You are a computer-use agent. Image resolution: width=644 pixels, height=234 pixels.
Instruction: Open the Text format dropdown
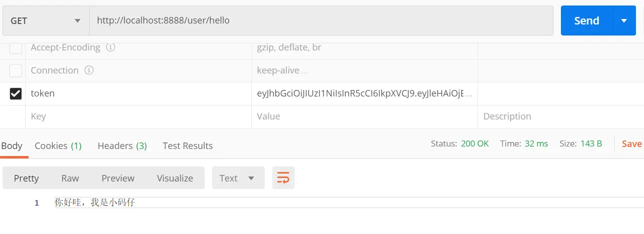pyautogui.click(x=238, y=178)
